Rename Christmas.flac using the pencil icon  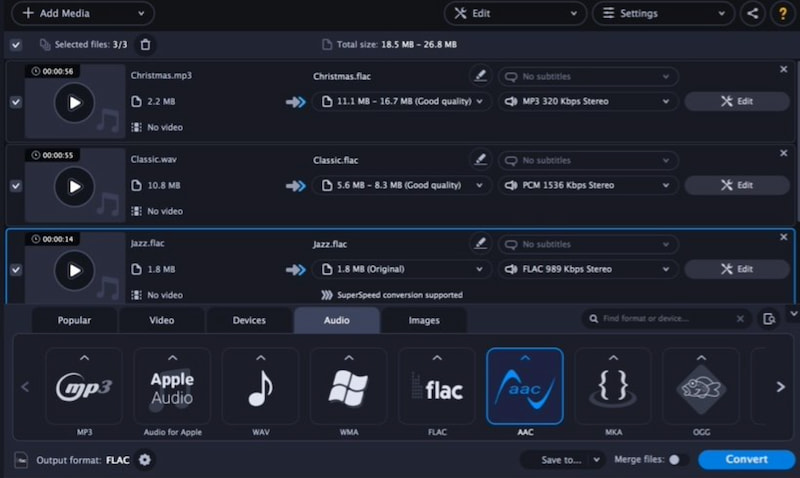pyautogui.click(x=481, y=76)
